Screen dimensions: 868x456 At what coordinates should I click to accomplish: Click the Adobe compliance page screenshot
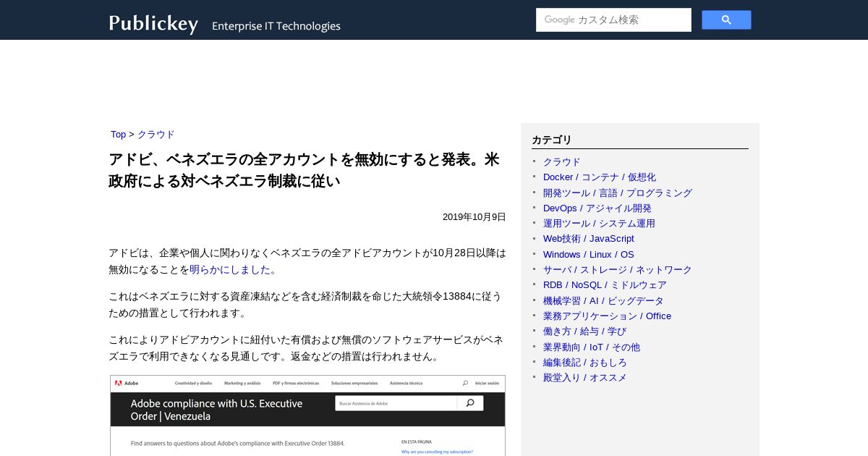[x=307, y=415]
